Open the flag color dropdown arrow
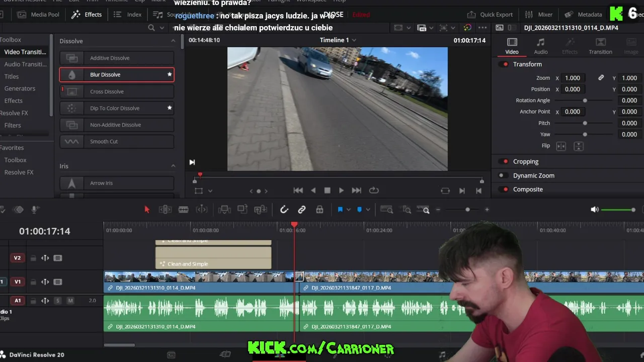The width and height of the screenshot is (644, 362). pos(348,210)
